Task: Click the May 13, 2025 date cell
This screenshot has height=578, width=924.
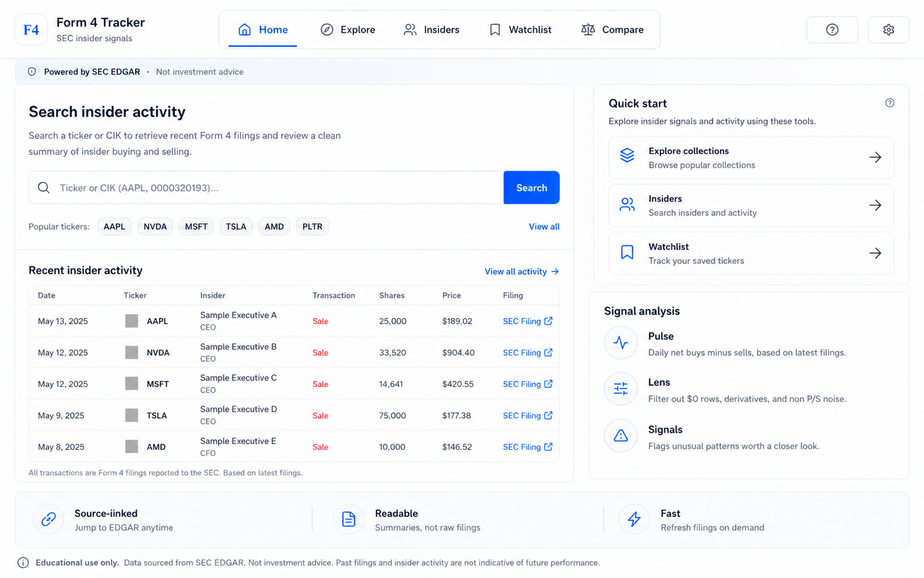Action: [x=63, y=321]
